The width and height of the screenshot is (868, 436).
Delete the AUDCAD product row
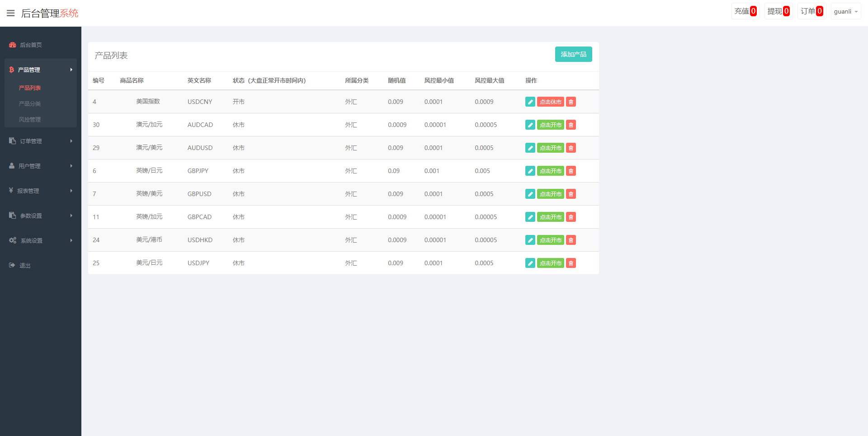(571, 125)
